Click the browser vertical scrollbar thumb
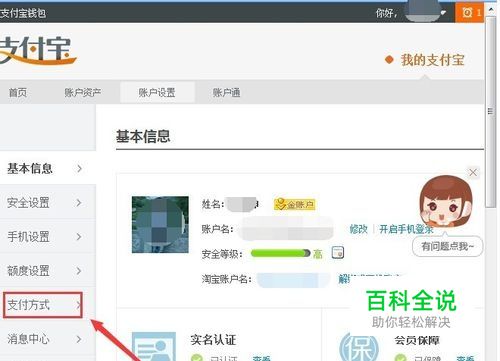The height and width of the screenshot is (361, 500). (490, 112)
